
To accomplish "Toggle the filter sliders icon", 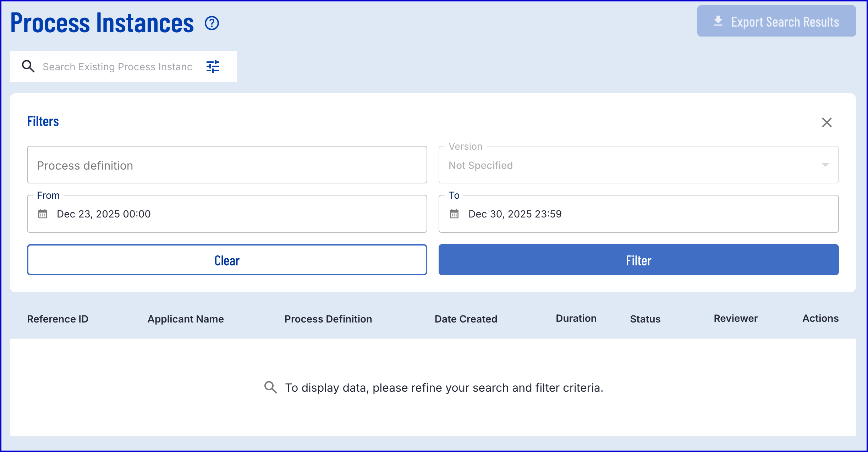I will [x=213, y=66].
